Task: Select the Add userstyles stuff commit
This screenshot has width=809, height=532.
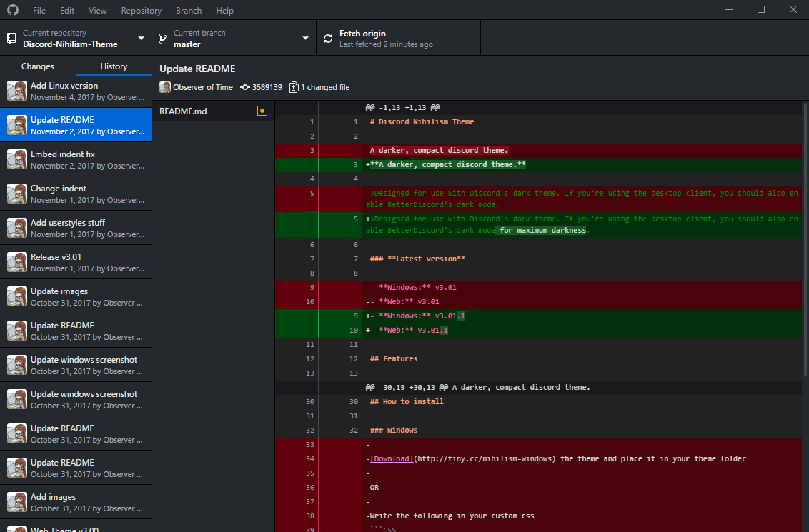Action: tap(76, 228)
